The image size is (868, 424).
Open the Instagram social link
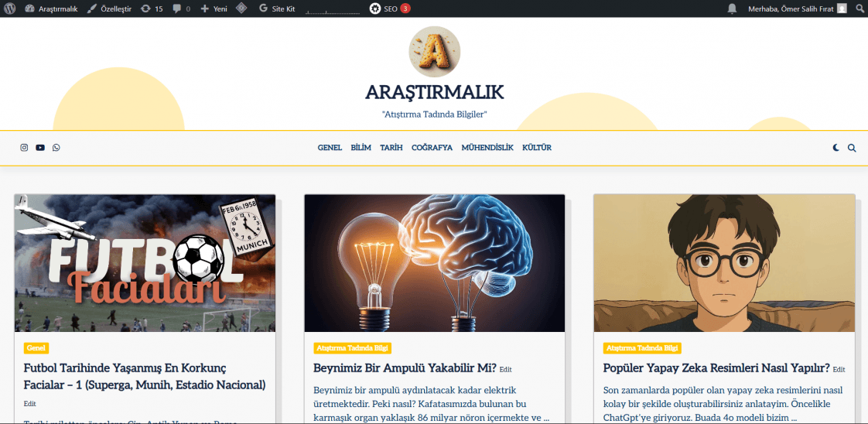tap(24, 148)
